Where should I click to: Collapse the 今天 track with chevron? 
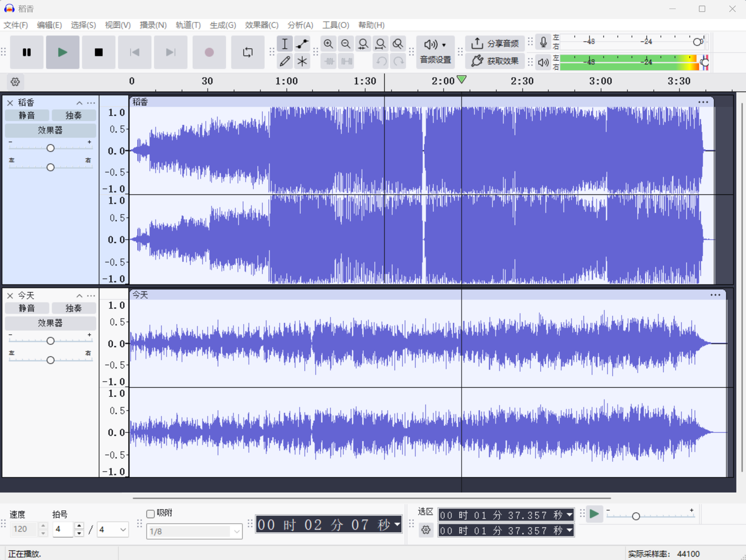(79, 296)
